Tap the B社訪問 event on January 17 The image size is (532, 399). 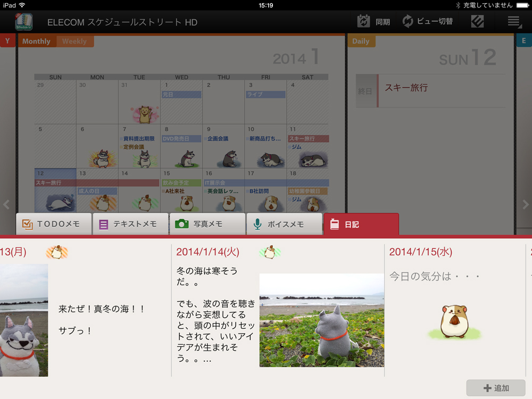click(x=257, y=191)
